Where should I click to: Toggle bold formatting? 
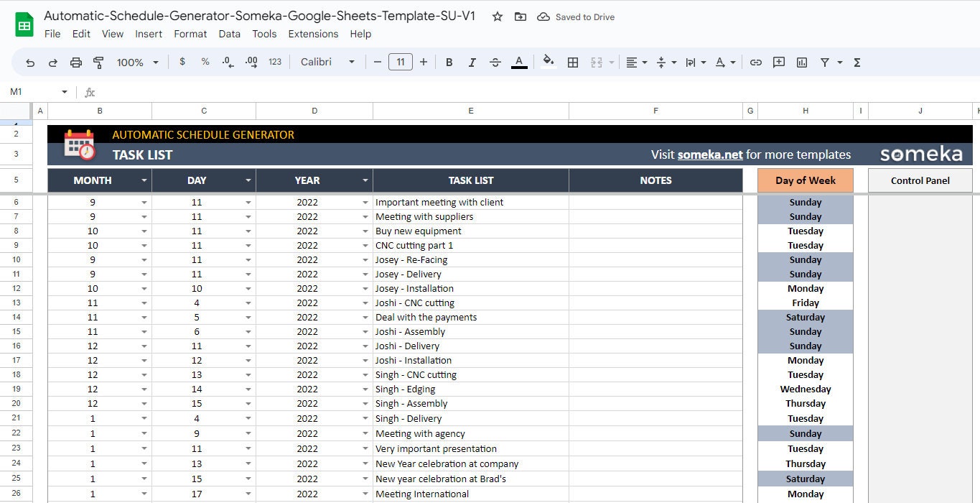(449, 62)
